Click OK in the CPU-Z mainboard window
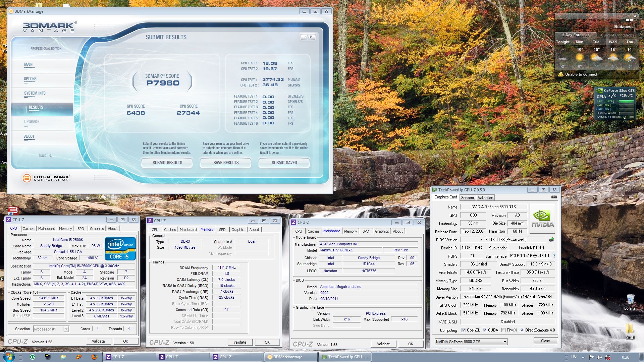The height and width of the screenshot is (362, 644). (x=411, y=344)
